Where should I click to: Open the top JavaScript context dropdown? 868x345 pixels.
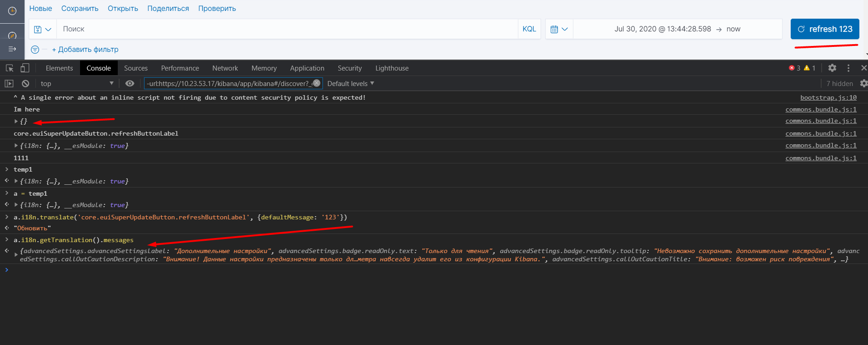[76, 83]
